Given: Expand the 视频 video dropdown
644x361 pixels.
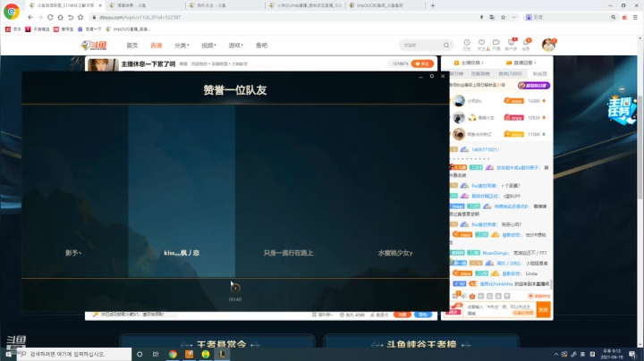Looking at the screenshot, I should [x=208, y=45].
